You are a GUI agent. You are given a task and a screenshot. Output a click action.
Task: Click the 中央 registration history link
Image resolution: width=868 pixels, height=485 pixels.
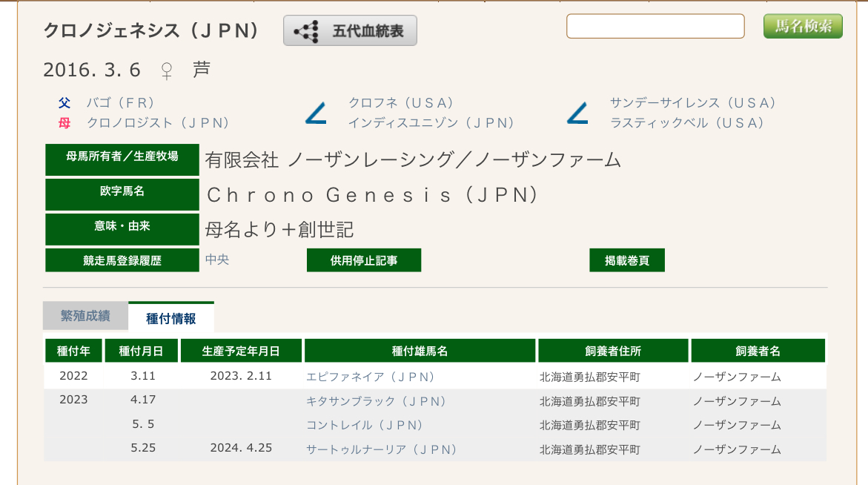tap(217, 260)
